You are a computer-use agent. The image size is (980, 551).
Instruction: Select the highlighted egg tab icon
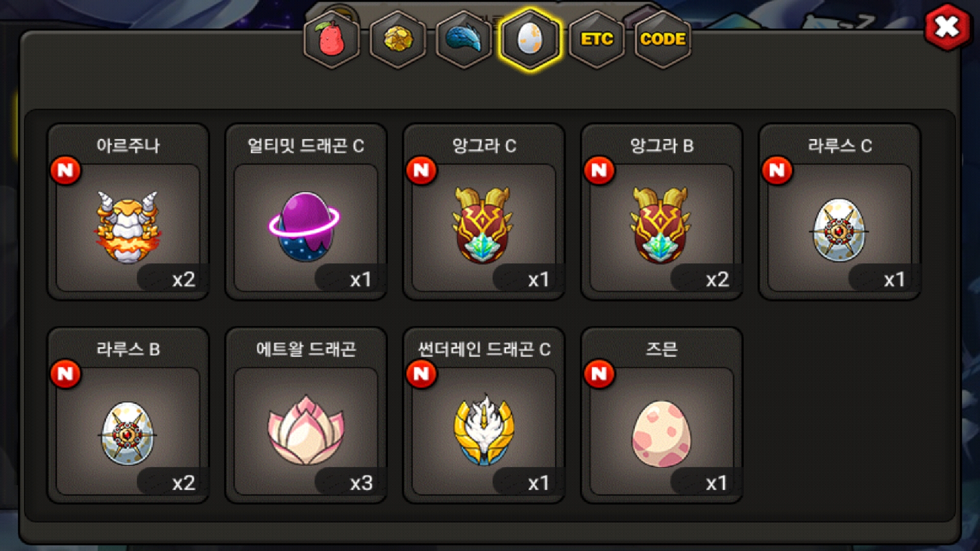[x=530, y=39]
